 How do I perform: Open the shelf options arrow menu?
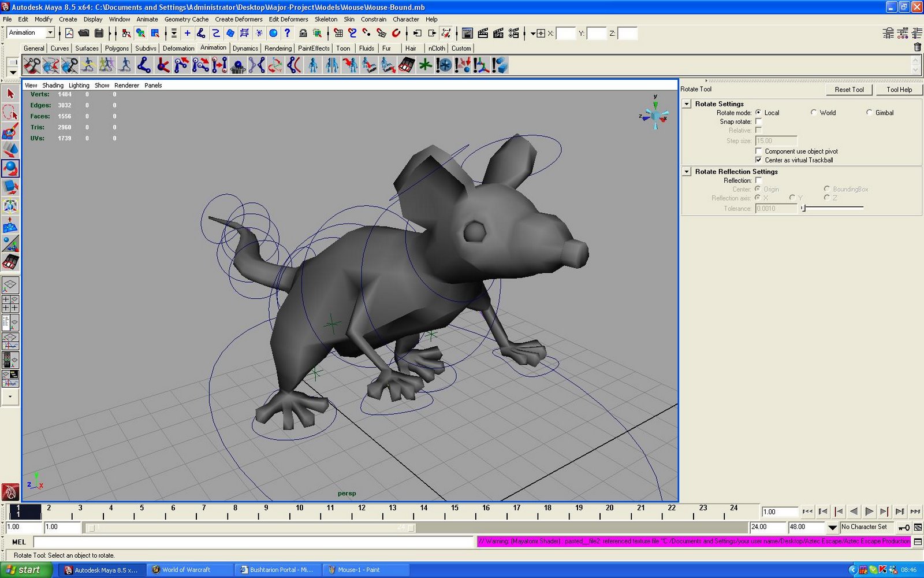click(x=13, y=72)
